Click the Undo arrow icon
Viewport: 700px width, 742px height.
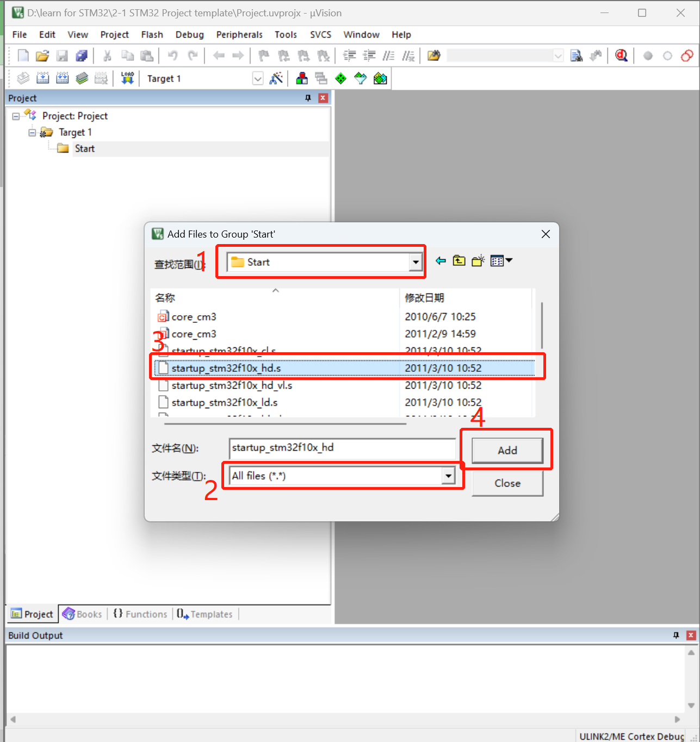coord(173,55)
